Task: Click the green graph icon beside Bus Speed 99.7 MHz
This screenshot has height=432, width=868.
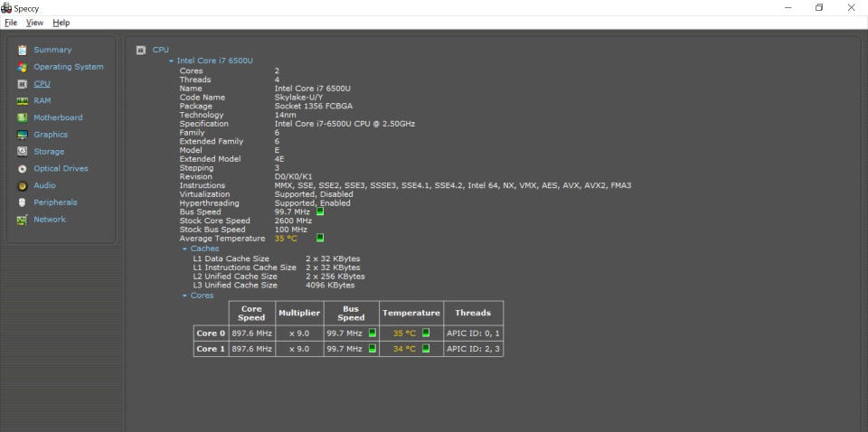Action: tap(320, 211)
